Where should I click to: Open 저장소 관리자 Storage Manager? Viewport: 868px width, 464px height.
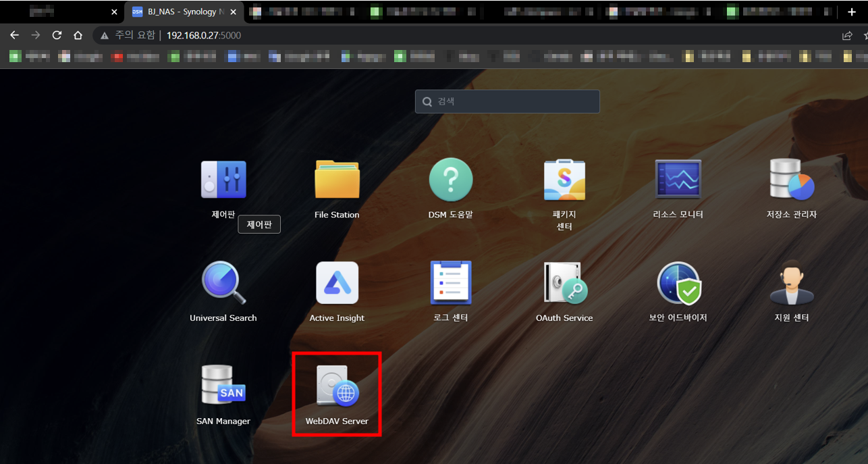click(792, 180)
